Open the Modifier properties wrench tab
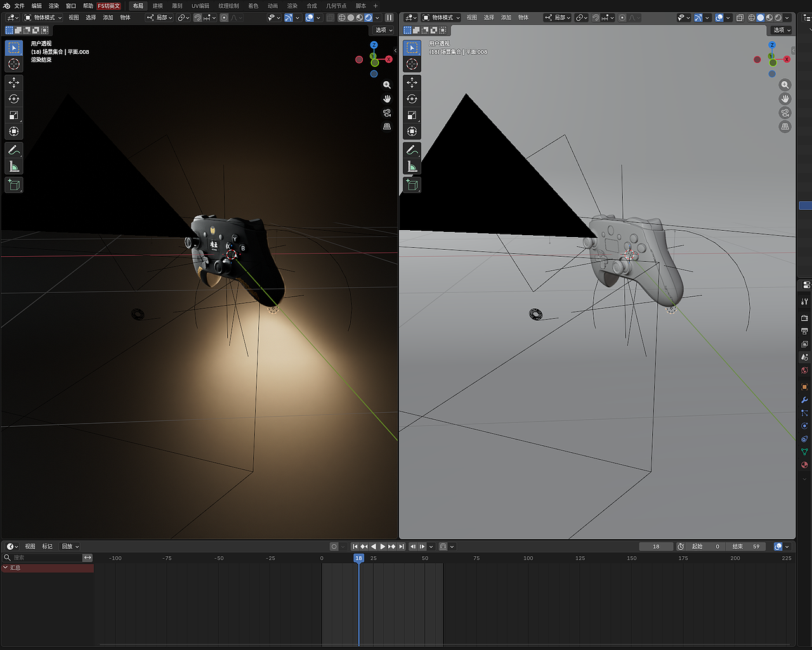The height and width of the screenshot is (650, 812). 804,400
